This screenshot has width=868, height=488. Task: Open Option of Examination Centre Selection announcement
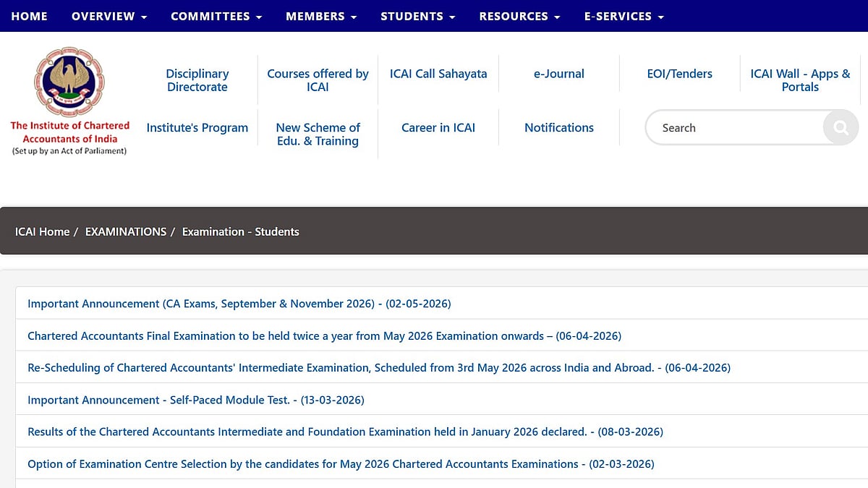[x=341, y=464]
